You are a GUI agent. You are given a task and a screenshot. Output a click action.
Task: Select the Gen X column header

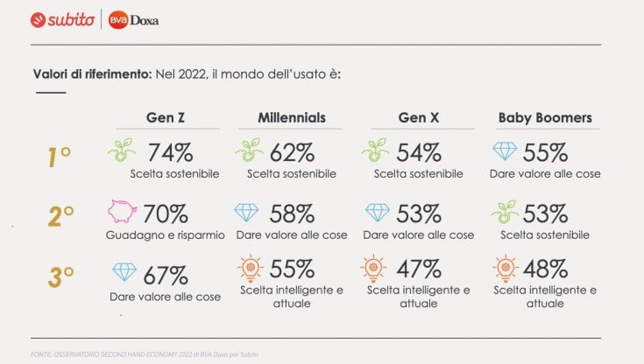click(x=419, y=118)
